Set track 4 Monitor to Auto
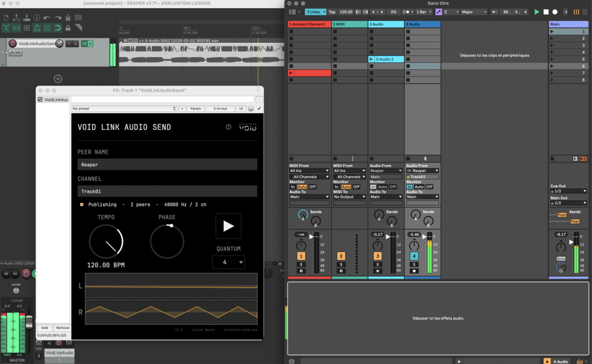This screenshot has height=364, width=592. click(419, 187)
